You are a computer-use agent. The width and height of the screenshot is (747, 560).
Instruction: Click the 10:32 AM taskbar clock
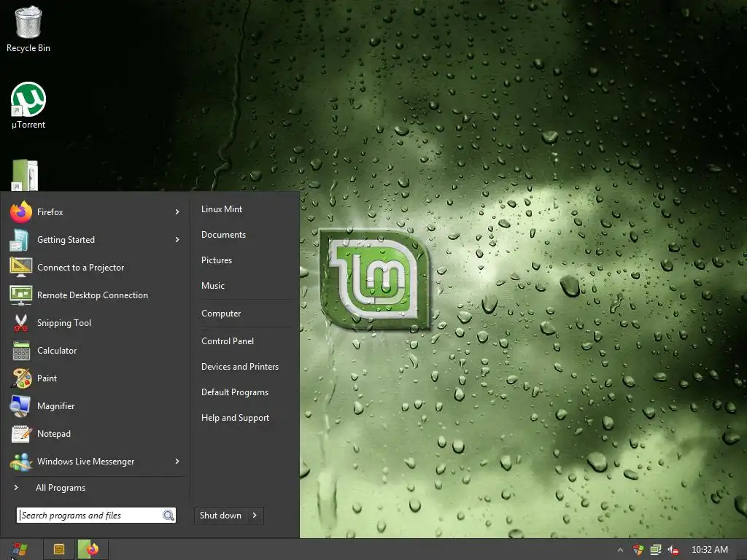(709, 550)
